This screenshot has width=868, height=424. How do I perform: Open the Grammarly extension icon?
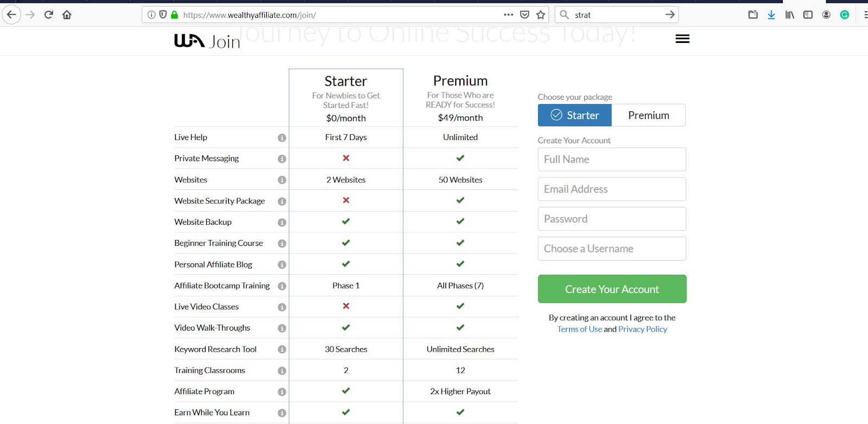(845, 15)
